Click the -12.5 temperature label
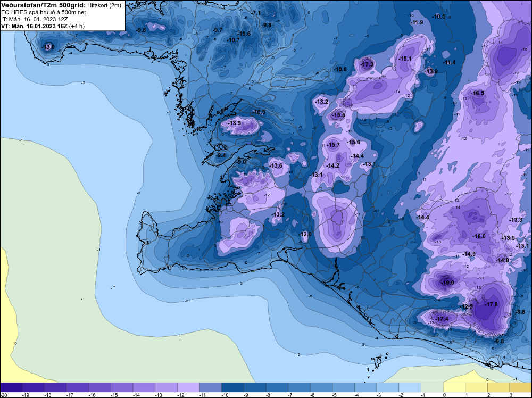Screen dimensions: 532x398 point(467,306)
